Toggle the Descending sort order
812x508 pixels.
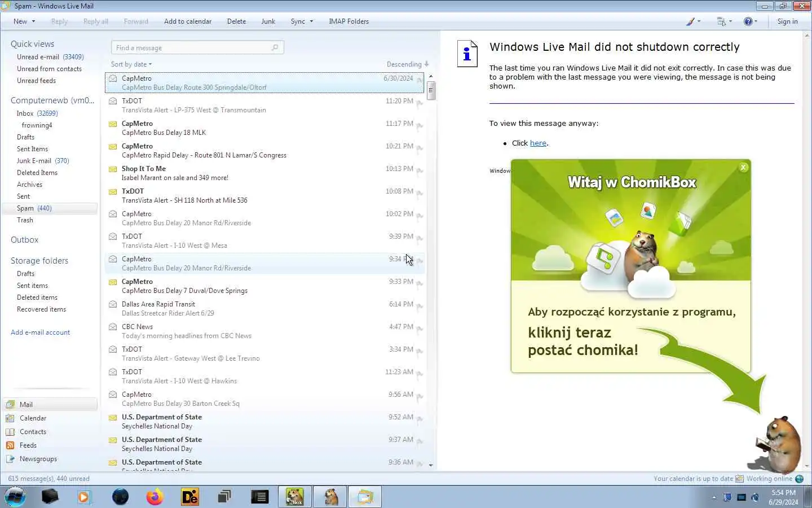(408, 64)
